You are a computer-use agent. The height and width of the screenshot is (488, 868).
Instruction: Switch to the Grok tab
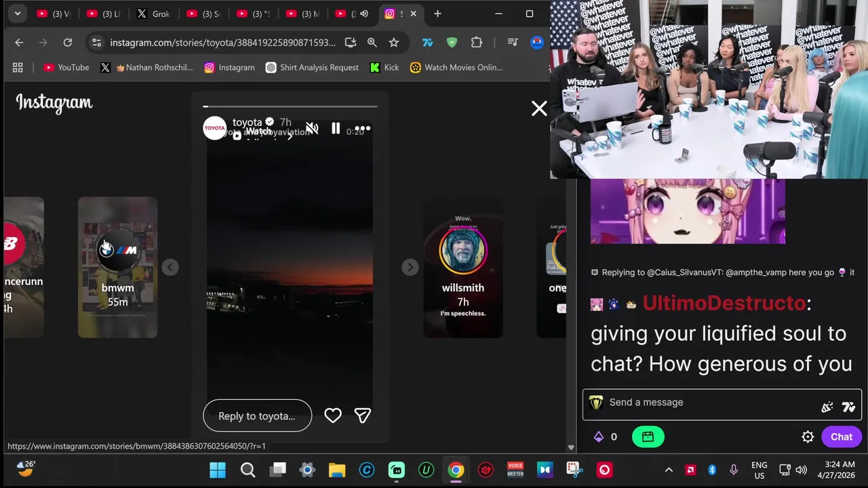(153, 14)
